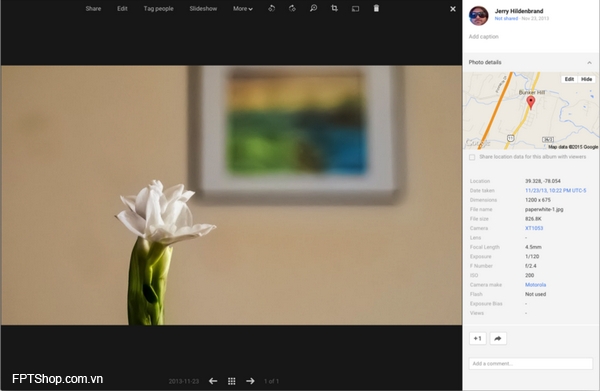Select the crop tool icon
Viewport: 600px width, 391px height.
pyautogui.click(x=334, y=8)
